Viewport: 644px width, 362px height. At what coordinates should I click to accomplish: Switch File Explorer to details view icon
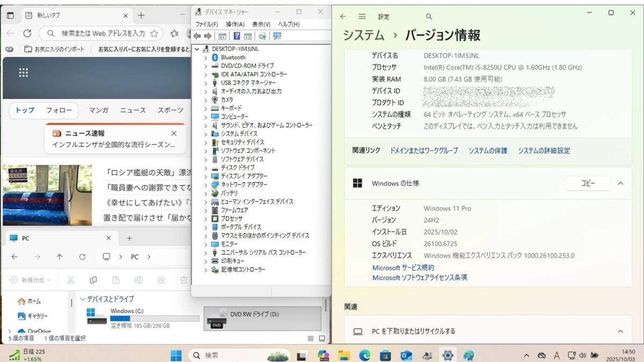tap(311, 338)
